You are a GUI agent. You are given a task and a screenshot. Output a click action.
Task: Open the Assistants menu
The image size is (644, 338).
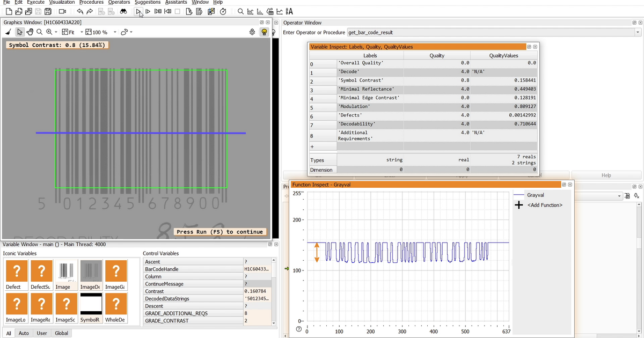click(x=176, y=2)
